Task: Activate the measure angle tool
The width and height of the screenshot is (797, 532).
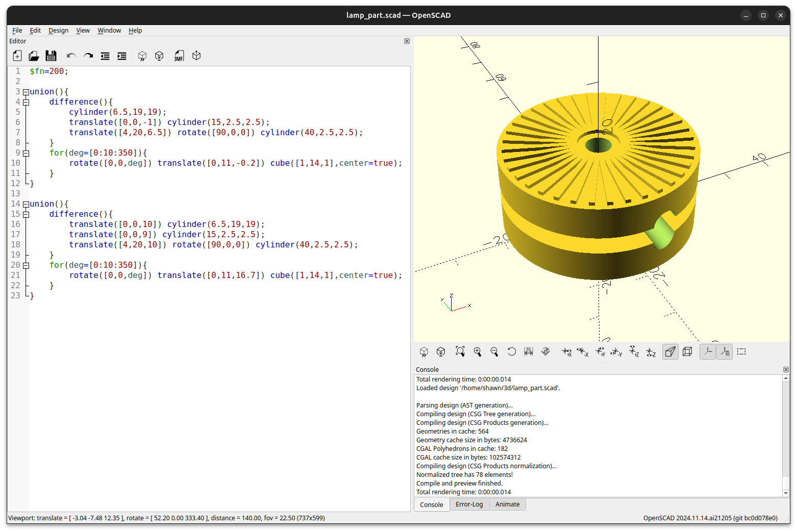Action: click(545, 351)
